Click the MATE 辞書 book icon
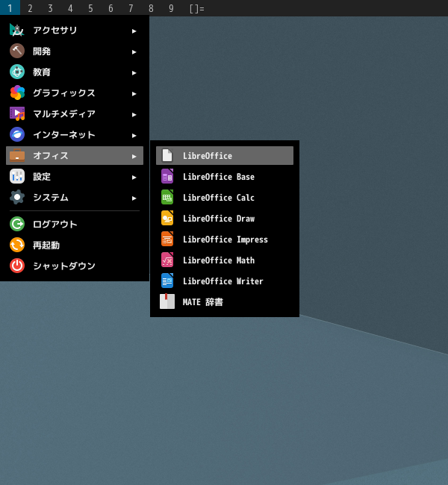Viewport: 448px width, 485px height. (167, 301)
